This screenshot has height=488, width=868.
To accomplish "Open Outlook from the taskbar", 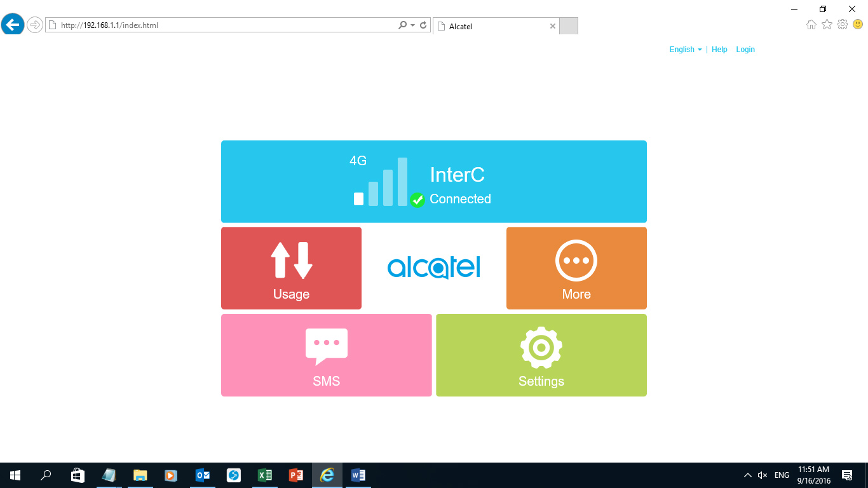I will pyautogui.click(x=202, y=475).
